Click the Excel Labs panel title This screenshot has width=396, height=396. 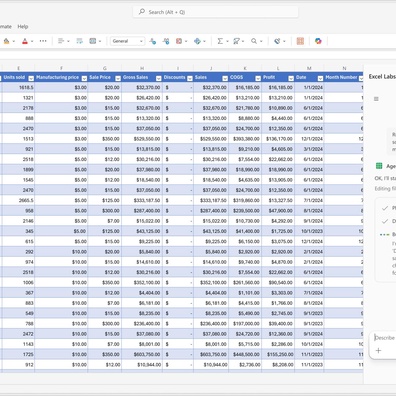pyautogui.click(x=382, y=76)
